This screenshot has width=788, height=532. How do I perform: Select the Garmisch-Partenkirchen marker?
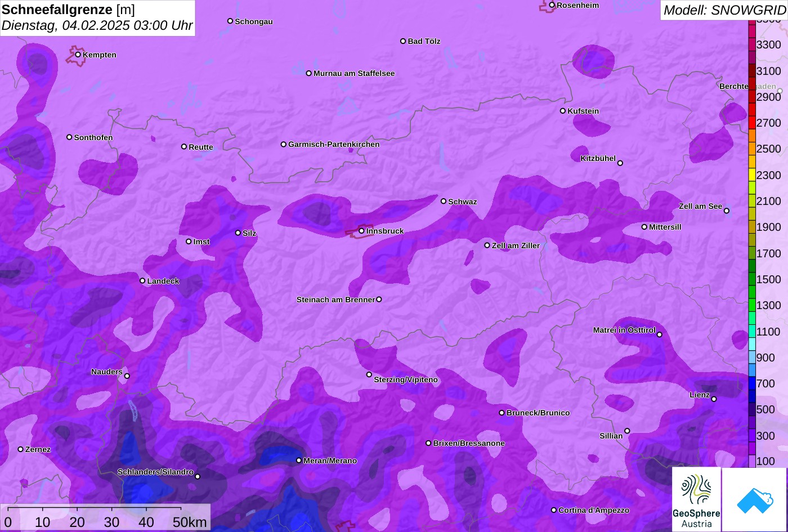click(x=284, y=144)
